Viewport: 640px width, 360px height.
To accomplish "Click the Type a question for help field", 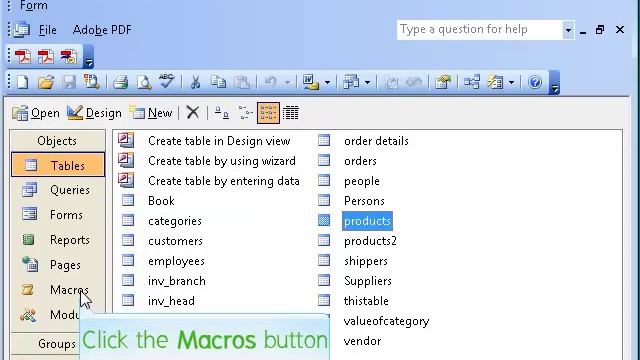I will tap(480, 30).
